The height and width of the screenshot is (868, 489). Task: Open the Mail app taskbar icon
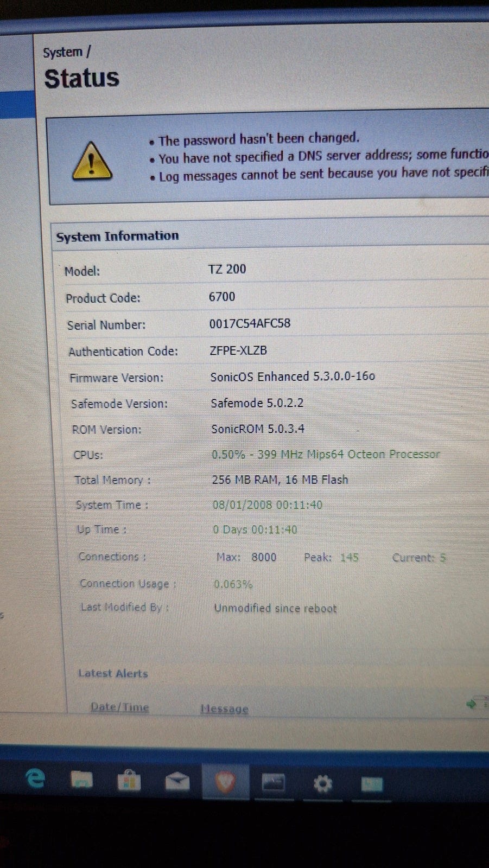tap(177, 782)
